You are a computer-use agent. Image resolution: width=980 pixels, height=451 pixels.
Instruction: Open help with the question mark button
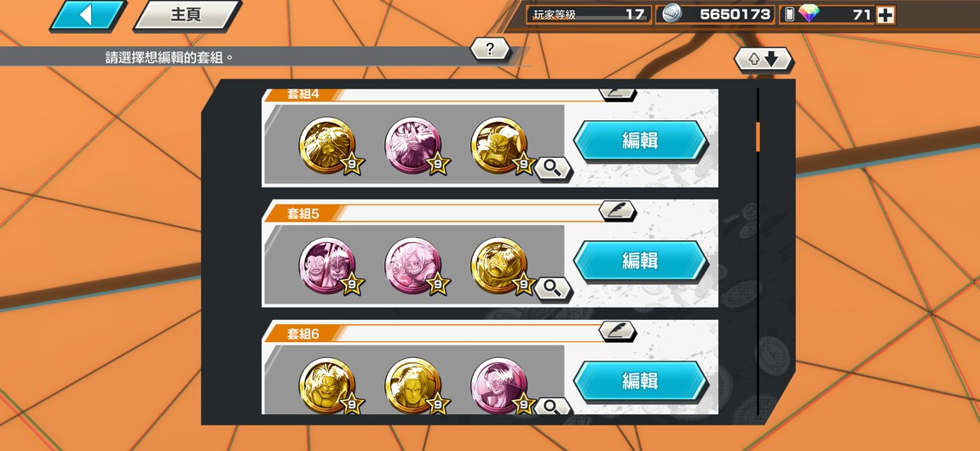pos(490,49)
